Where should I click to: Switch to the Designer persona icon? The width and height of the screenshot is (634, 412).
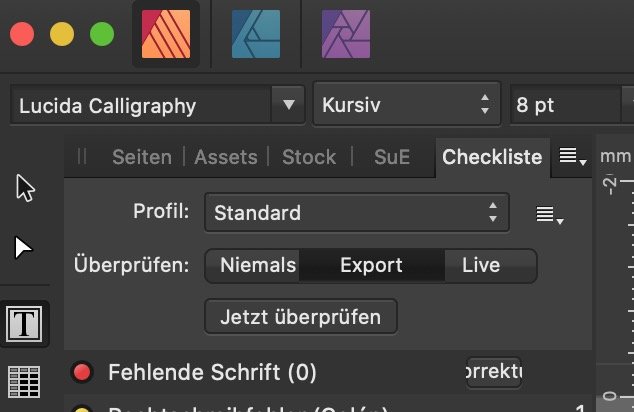256,34
